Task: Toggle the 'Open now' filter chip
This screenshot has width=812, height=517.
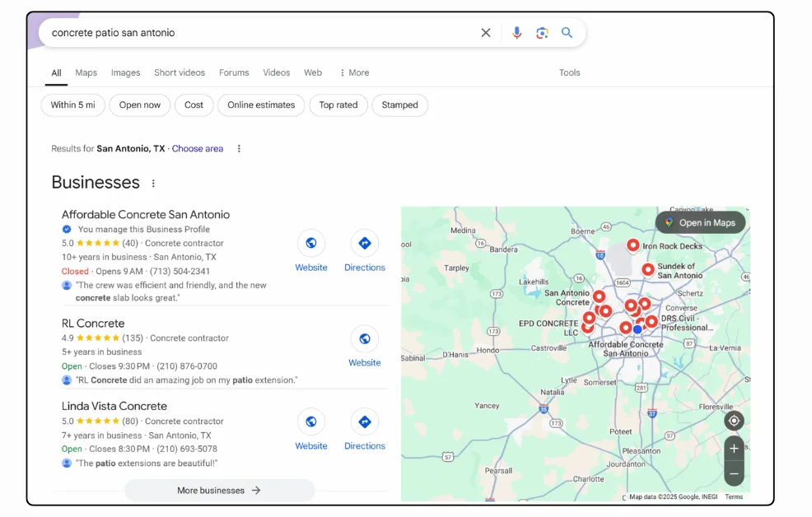Action: coord(139,105)
